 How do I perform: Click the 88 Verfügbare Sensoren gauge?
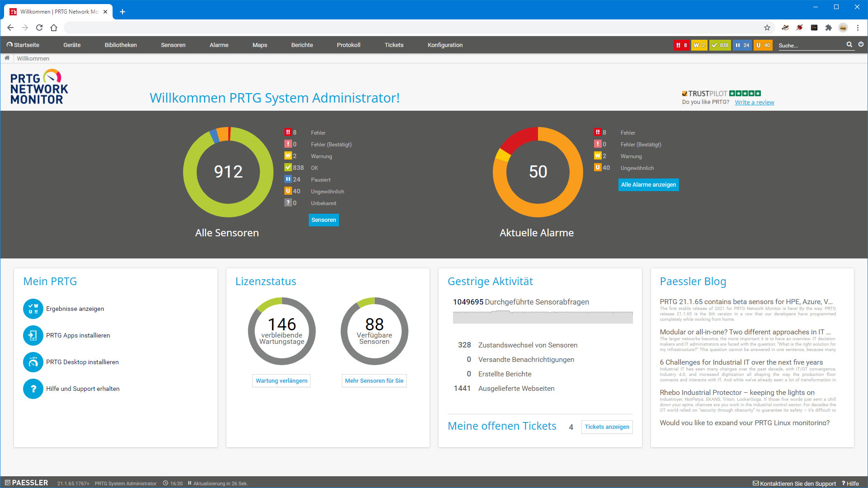coord(374,331)
